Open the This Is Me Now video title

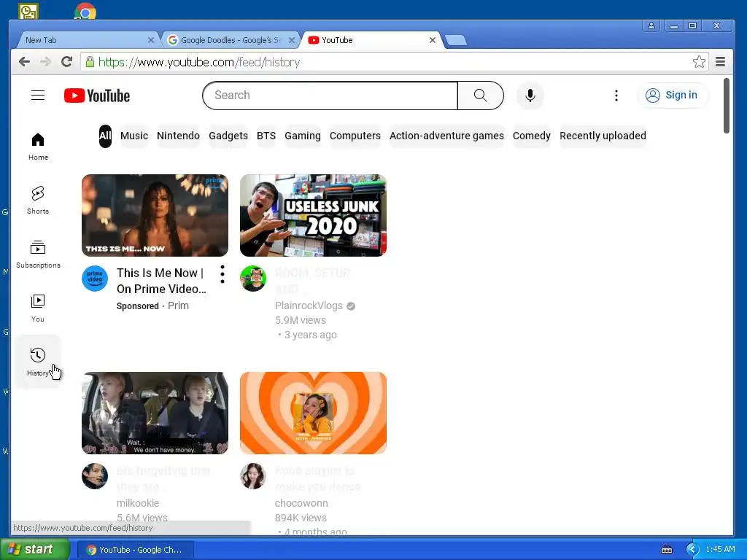[161, 281]
